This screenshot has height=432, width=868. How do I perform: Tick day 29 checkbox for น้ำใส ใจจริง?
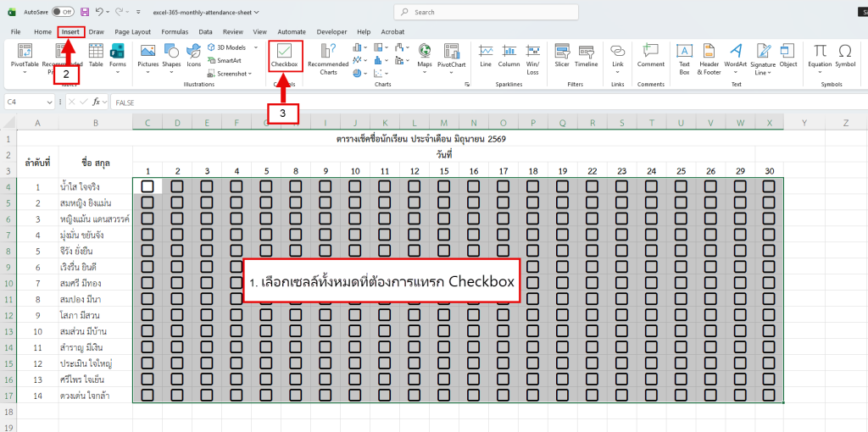(x=739, y=186)
